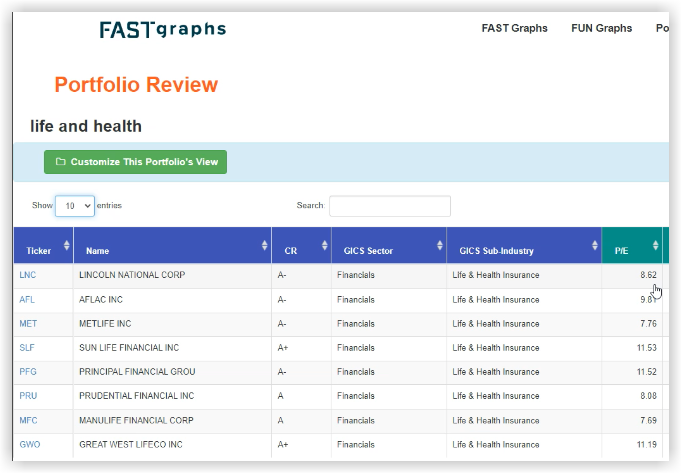Focus the Search input field
The image size is (682, 474).
390,206
